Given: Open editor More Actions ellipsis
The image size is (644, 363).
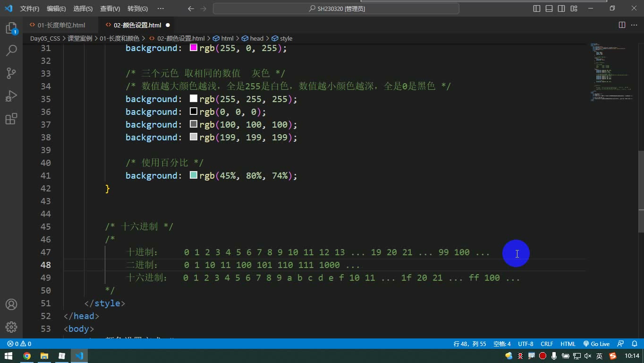Looking at the screenshot, I should 635,25.
